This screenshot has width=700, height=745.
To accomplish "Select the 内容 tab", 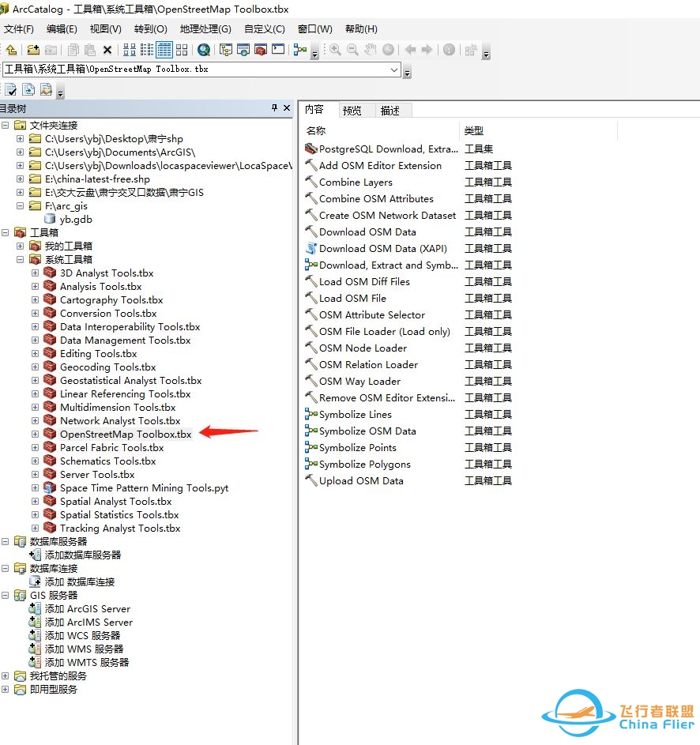I will [314, 110].
